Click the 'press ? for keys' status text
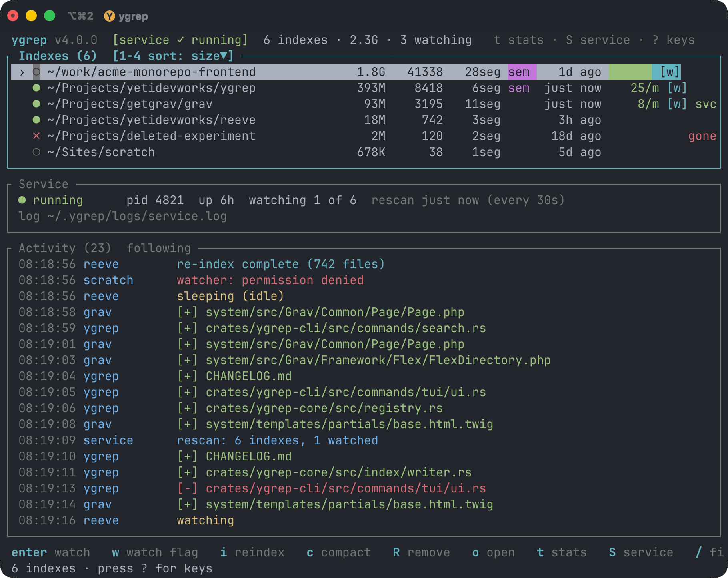The image size is (728, 578). click(x=155, y=568)
